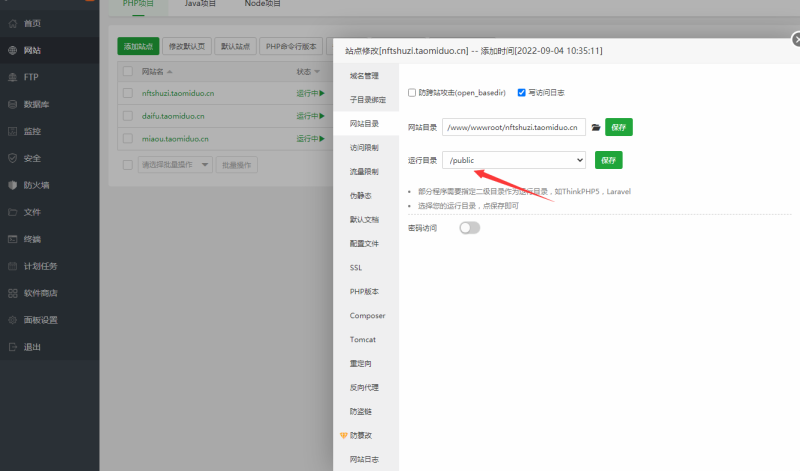Open the 流量限制 settings tab
Screen dimensions: 800x471
(364, 171)
